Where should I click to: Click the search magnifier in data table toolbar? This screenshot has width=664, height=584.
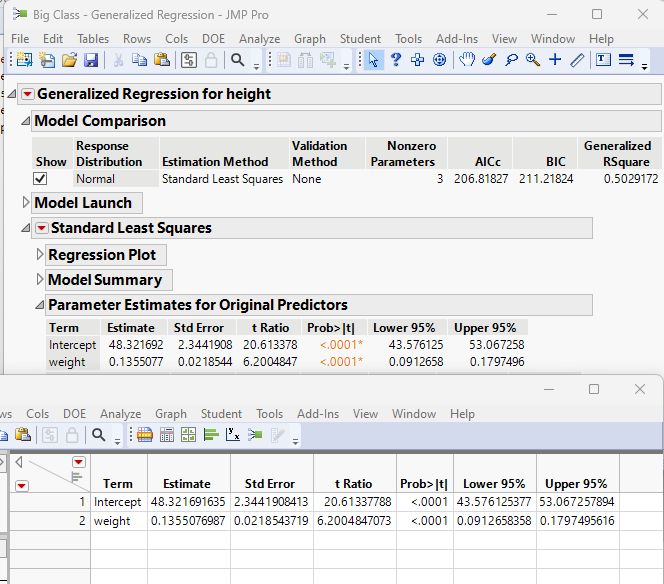pyautogui.click(x=99, y=435)
